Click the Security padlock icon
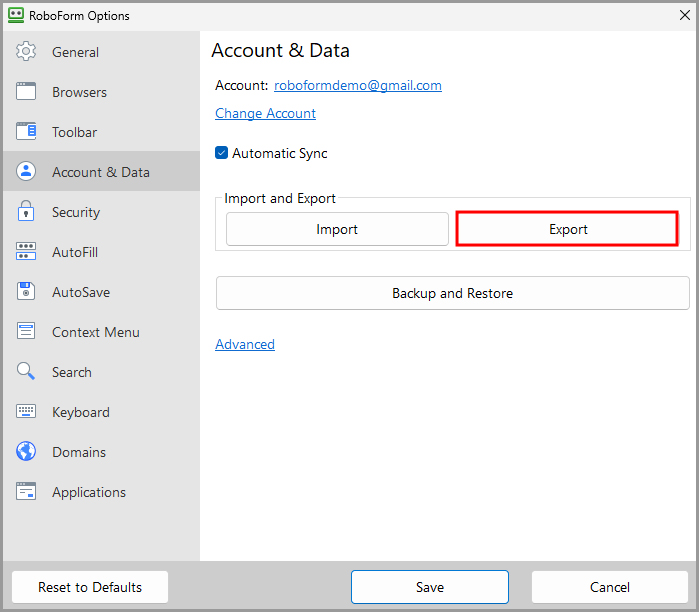This screenshot has width=699, height=612. click(x=26, y=211)
